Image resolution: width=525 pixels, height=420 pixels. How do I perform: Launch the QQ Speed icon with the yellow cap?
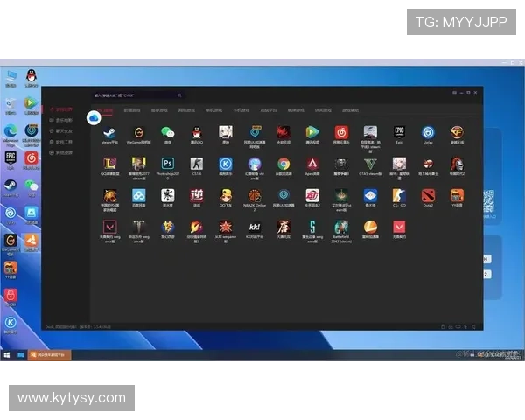click(x=226, y=195)
